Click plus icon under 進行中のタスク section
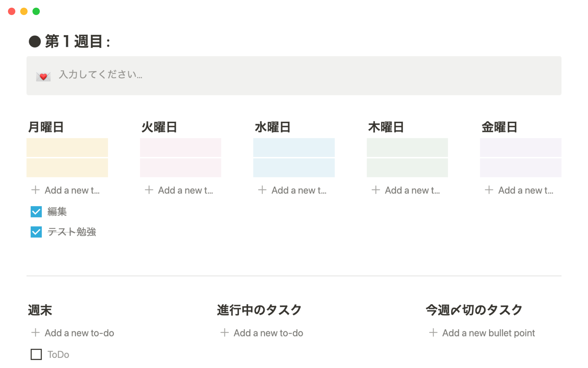This screenshot has height=368, width=588. pos(224,333)
